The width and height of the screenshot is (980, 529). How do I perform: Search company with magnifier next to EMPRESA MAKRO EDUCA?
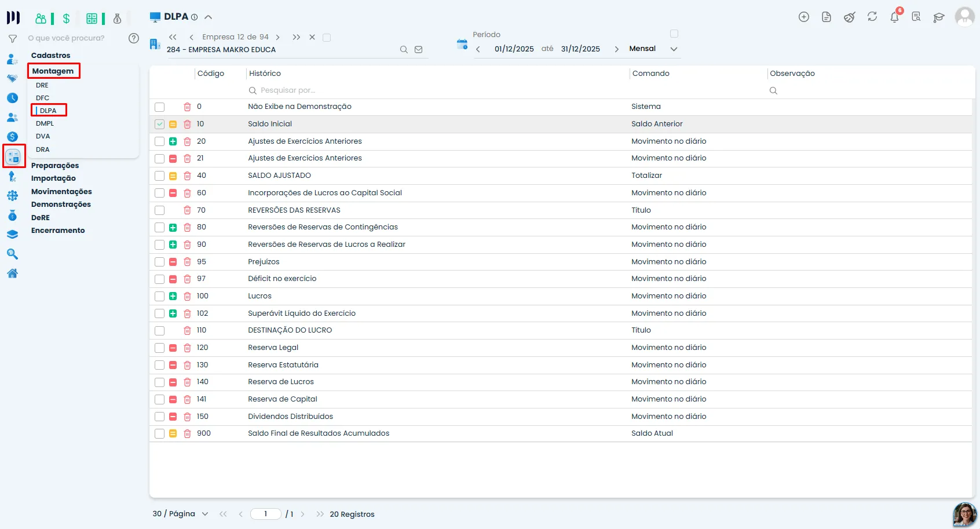[x=404, y=50]
